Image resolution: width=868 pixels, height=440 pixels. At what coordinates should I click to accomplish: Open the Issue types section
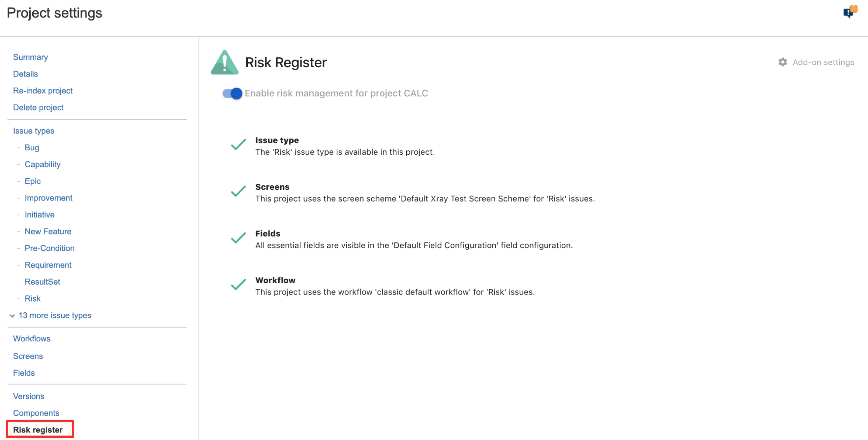point(34,131)
